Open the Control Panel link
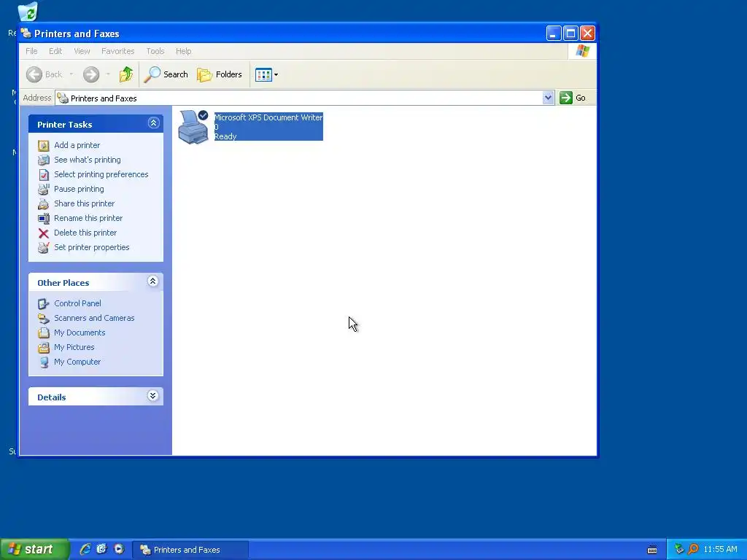 click(77, 303)
